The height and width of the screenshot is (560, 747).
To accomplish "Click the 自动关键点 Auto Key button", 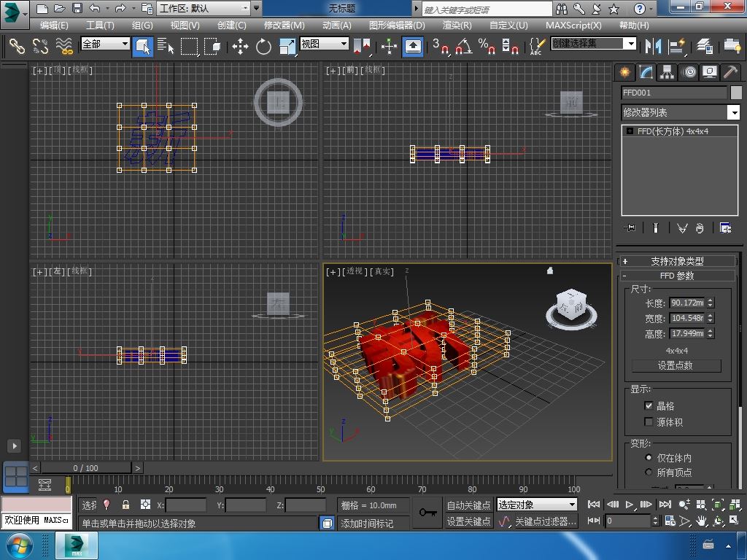I will click(x=468, y=505).
